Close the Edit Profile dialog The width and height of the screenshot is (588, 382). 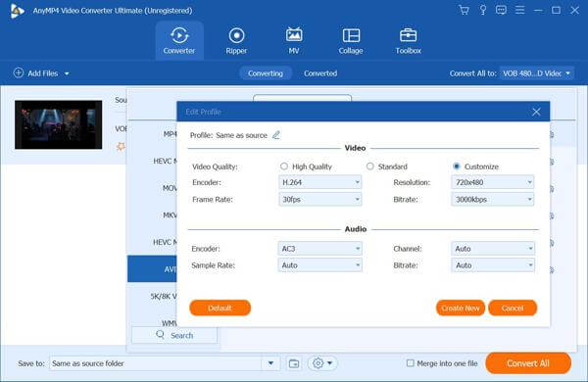tap(536, 112)
